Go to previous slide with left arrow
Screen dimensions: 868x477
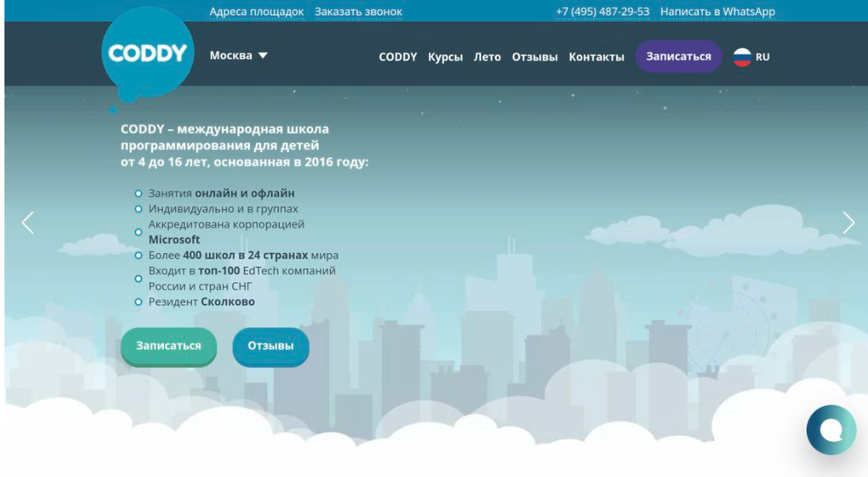[x=28, y=222]
